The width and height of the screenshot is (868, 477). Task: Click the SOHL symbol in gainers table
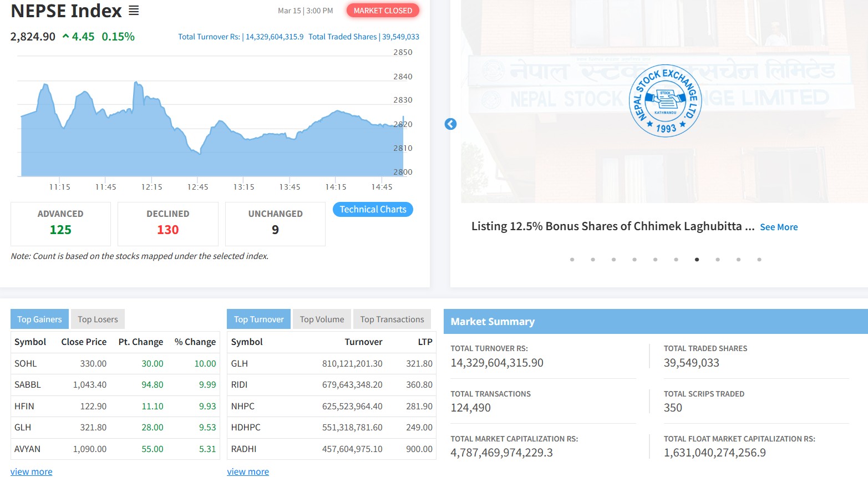[26, 364]
